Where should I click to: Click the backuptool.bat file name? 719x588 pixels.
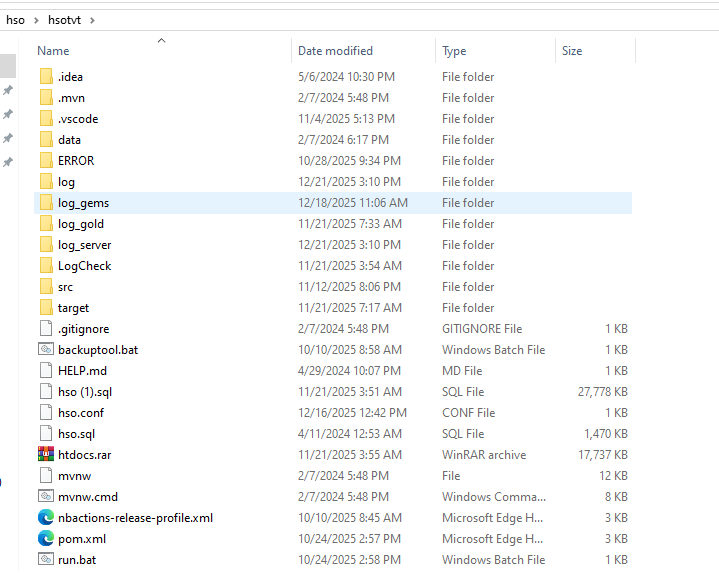click(x=98, y=350)
